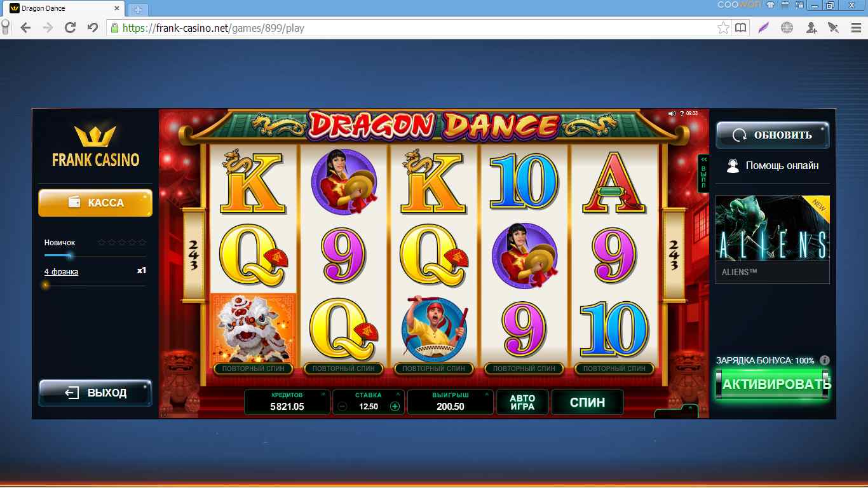The width and height of the screenshot is (868, 488).
Task: Start АВТО ИГРА auto play
Action: pos(522,402)
